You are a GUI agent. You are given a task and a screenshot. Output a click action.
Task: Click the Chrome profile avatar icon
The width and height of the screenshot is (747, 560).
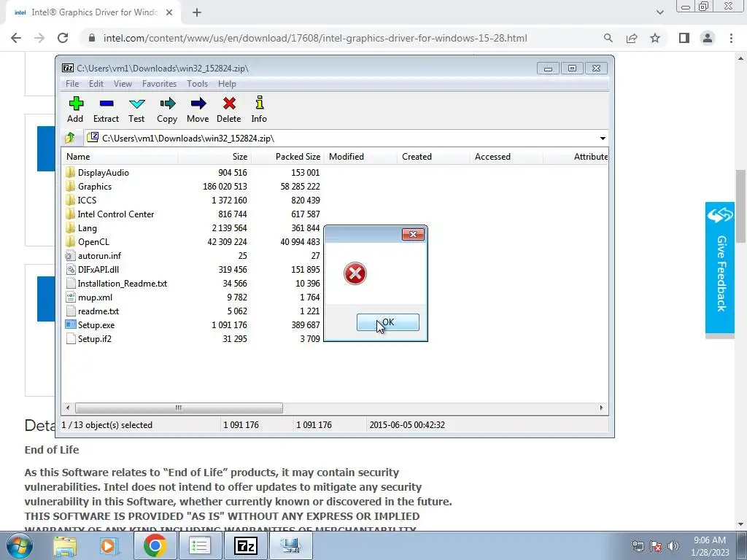[708, 38]
